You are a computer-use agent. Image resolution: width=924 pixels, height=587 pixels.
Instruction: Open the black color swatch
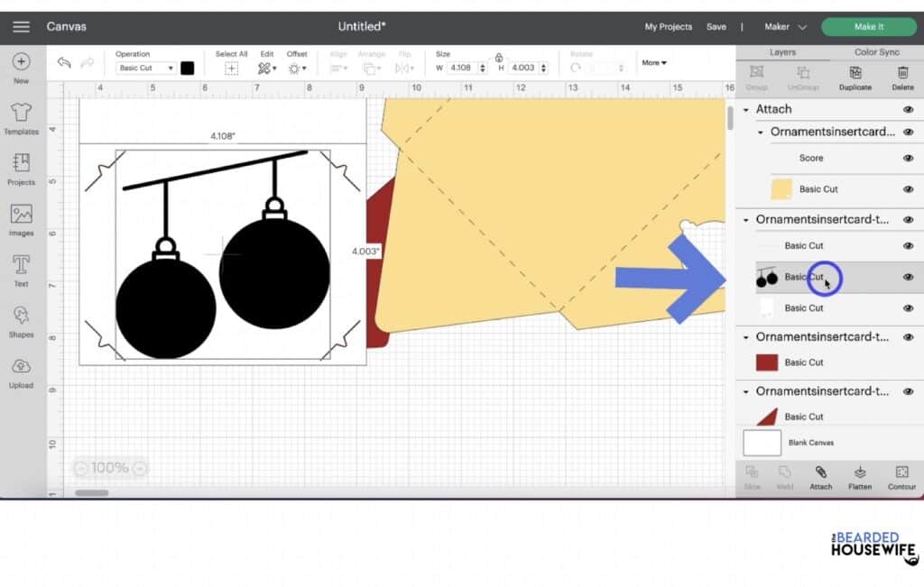pyautogui.click(x=187, y=67)
